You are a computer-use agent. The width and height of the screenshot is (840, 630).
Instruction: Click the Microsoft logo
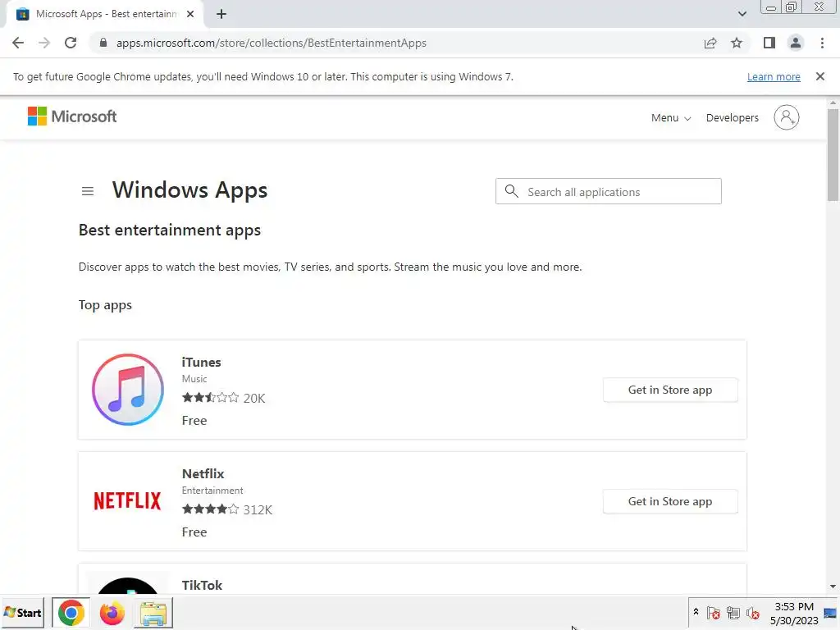[x=72, y=116]
